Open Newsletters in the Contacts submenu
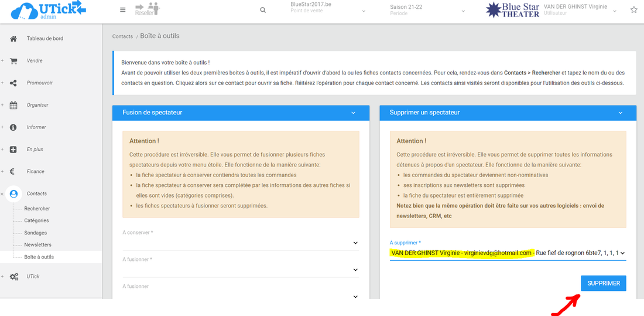Screen dimensions: 644x316 tap(37, 244)
